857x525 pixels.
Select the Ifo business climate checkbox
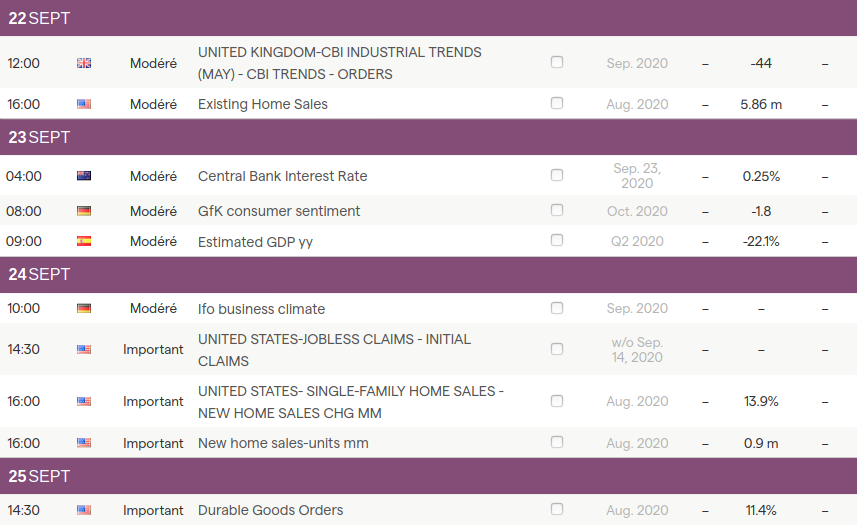(x=557, y=308)
